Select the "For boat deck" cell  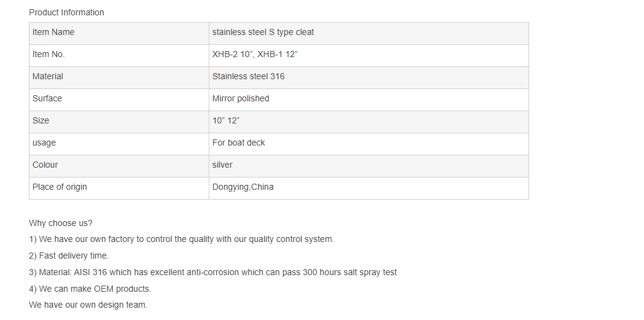239,142
